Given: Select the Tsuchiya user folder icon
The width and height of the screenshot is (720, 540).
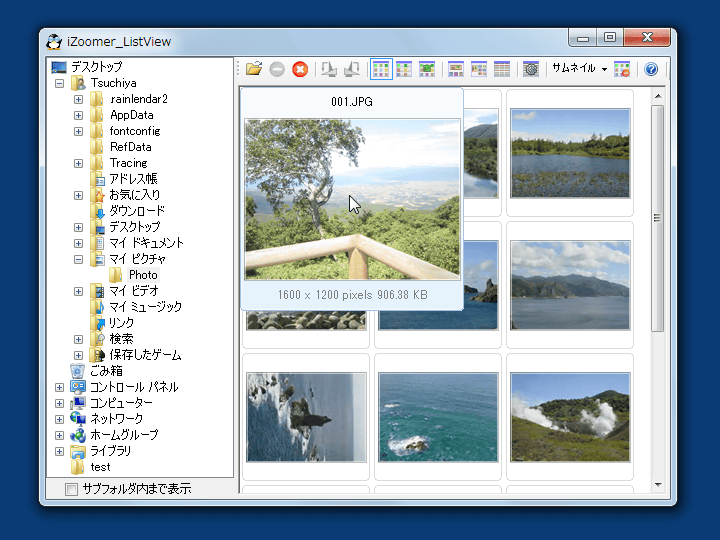Looking at the screenshot, I should point(78,83).
